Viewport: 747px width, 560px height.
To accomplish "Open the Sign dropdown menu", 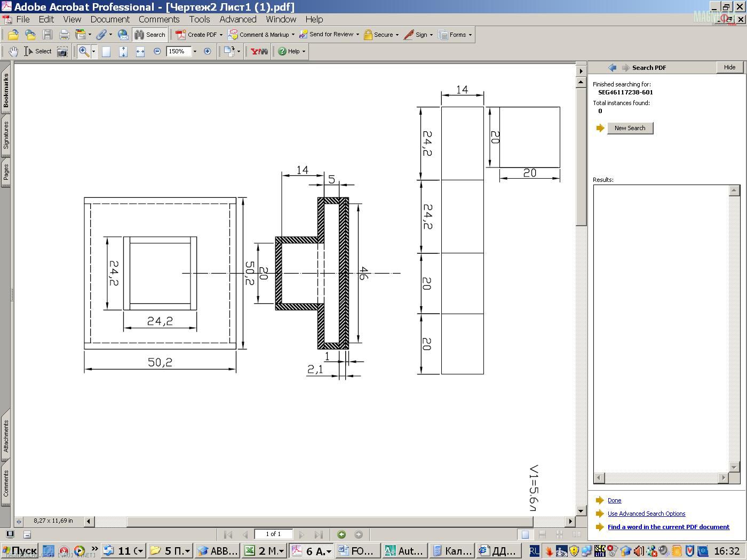I will (x=431, y=35).
